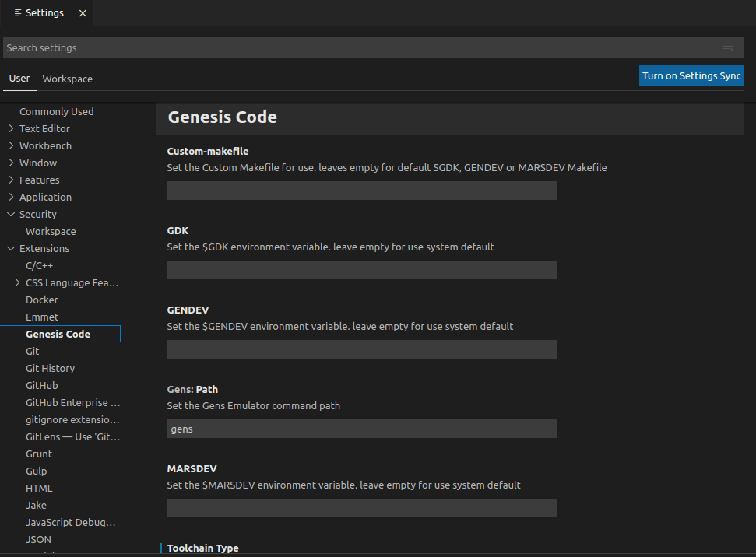Click the Search settings box
This screenshot has width=756, height=557.
pos(358,47)
